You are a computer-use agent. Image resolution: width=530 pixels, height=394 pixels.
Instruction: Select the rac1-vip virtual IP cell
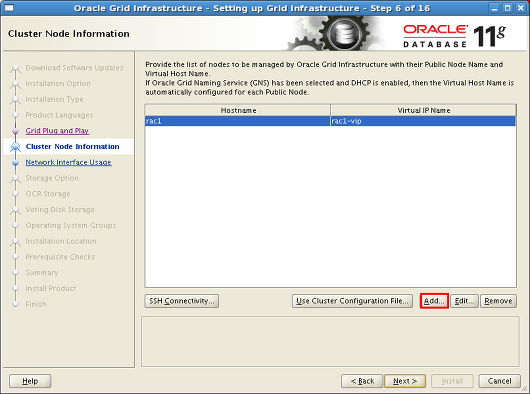[x=423, y=121]
